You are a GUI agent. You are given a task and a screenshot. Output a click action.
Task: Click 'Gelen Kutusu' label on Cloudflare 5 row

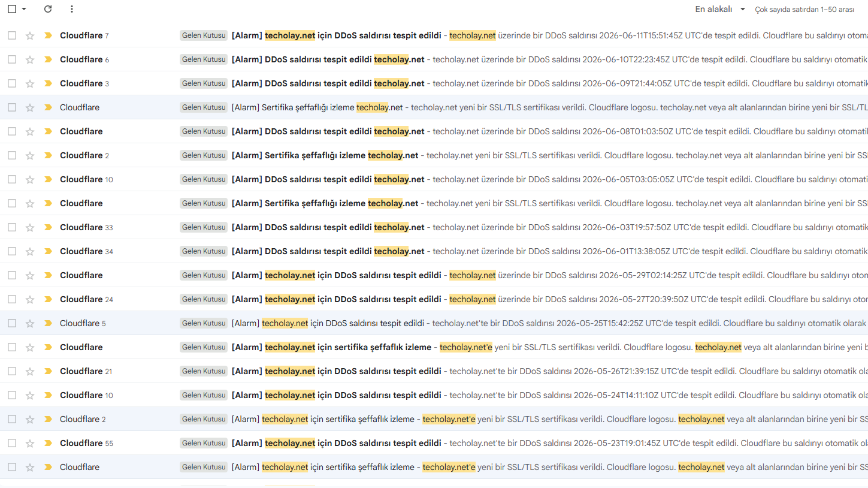tap(204, 323)
